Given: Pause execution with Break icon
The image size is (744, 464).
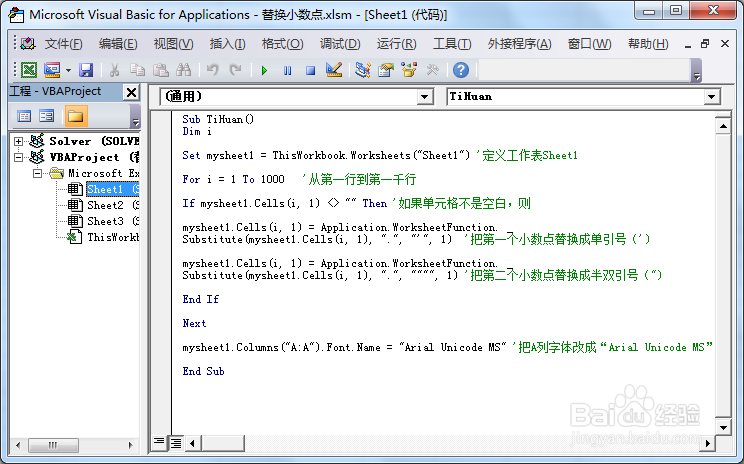Looking at the screenshot, I should pyautogui.click(x=288, y=71).
